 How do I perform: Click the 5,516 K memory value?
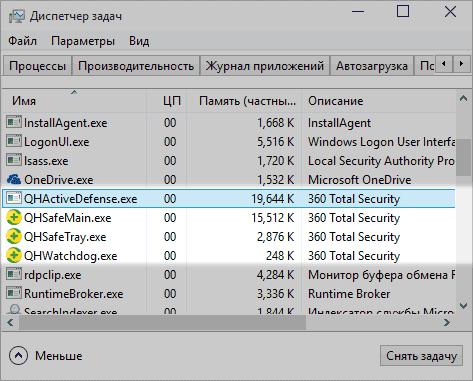tap(275, 142)
